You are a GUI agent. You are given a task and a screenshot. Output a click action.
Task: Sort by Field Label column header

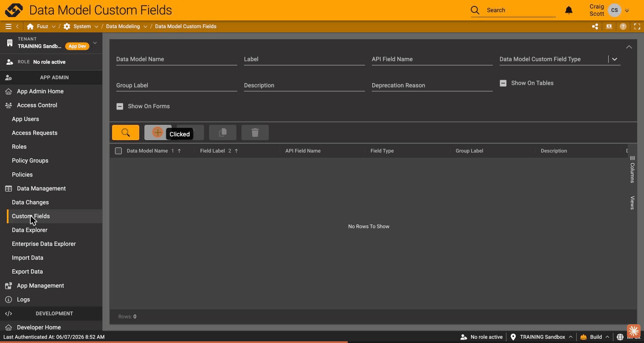click(x=212, y=151)
